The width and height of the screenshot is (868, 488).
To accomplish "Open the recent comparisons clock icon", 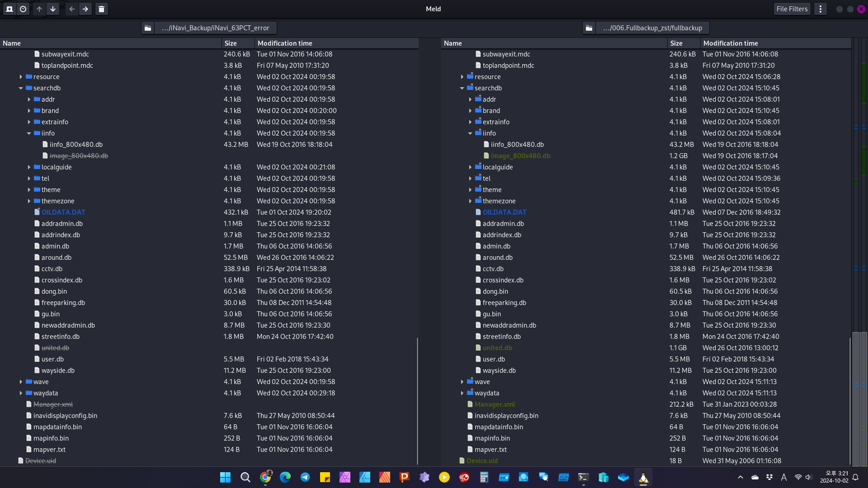I will [x=23, y=9].
